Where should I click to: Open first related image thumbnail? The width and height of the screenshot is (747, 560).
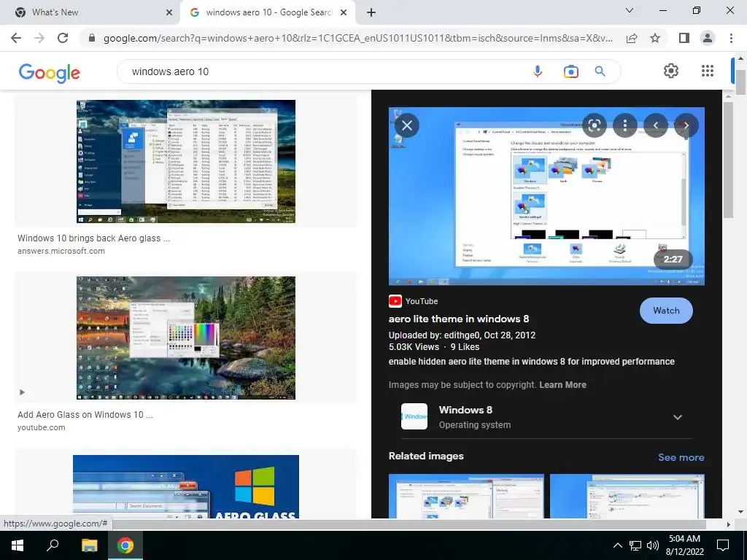(466, 496)
